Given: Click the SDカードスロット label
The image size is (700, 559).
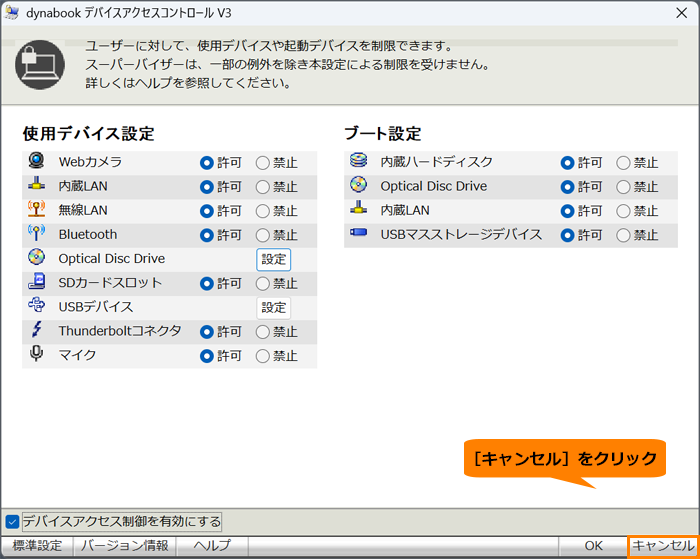Looking at the screenshot, I should [110, 283].
